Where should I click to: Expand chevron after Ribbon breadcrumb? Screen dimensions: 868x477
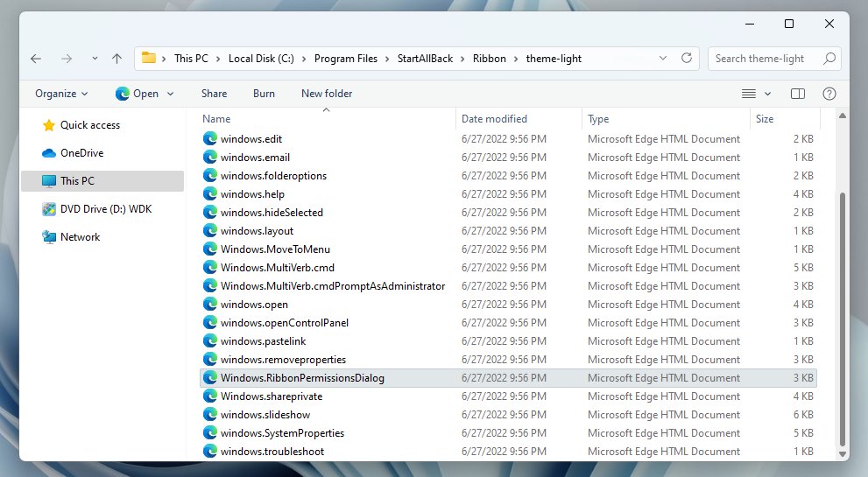click(x=516, y=59)
